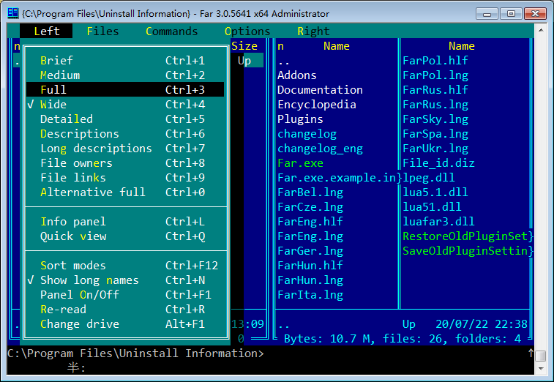This screenshot has width=554, height=382.
Task: Click scrollbar up arrow at top right
Action: pyautogui.click(x=541, y=30)
